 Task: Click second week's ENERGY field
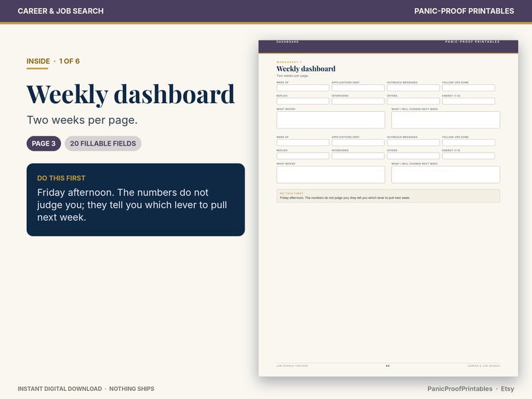coord(468,155)
